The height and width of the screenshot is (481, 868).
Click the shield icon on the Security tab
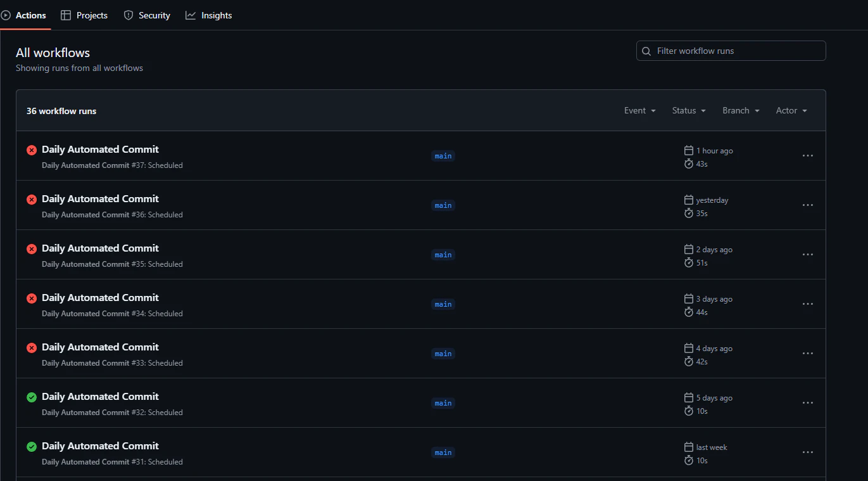pos(129,15)
